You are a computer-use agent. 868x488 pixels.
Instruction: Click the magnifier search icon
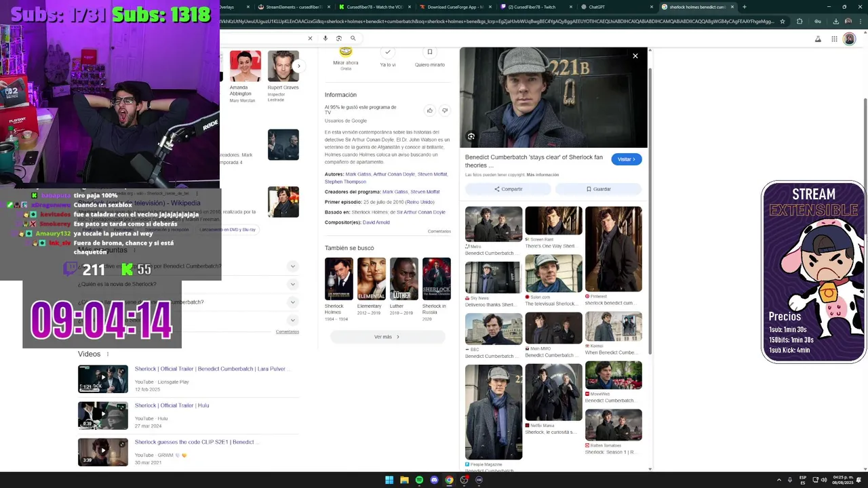coord(353,39)
